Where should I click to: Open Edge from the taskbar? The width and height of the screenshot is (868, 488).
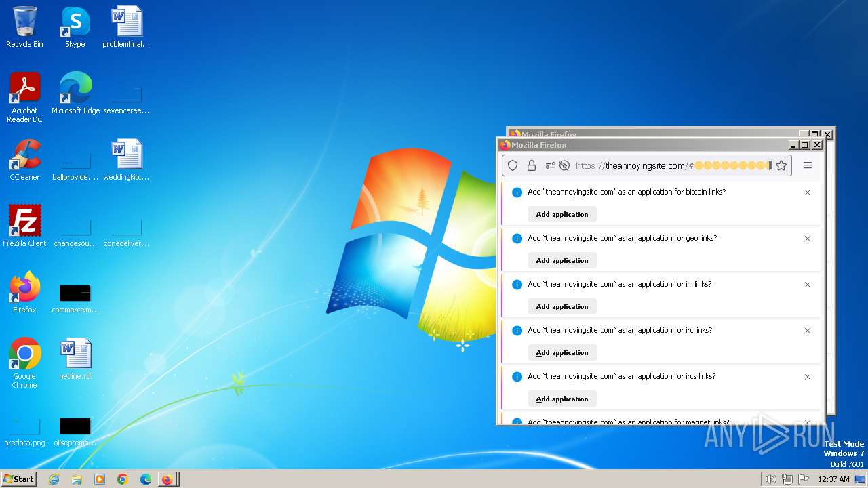click(146, 479)
